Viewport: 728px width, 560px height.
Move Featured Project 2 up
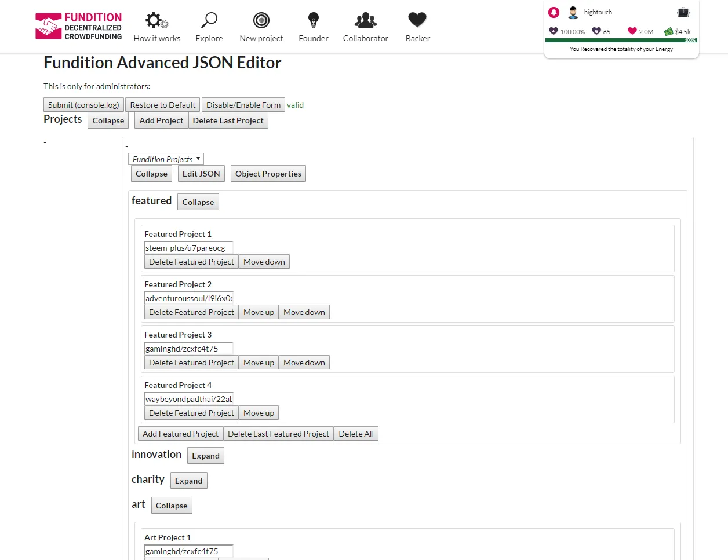pyautogui.click(x=259, y=312)
